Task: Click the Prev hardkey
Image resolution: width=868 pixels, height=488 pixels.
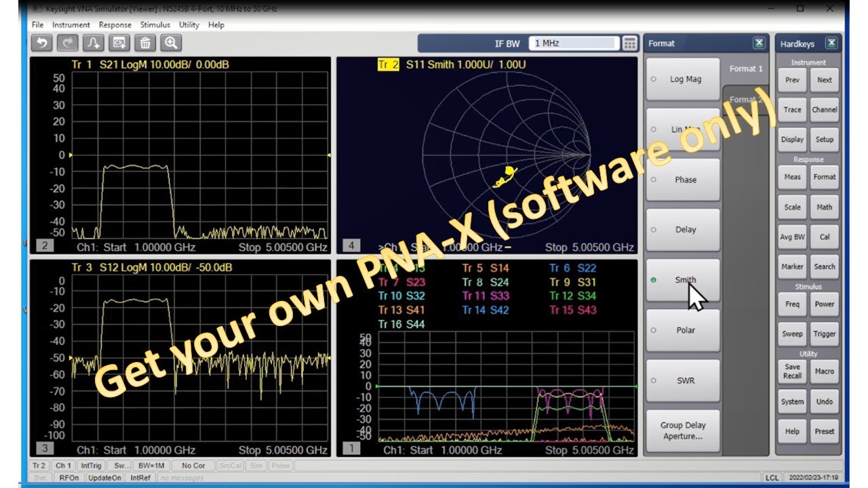Action: [x=792, y=80]
